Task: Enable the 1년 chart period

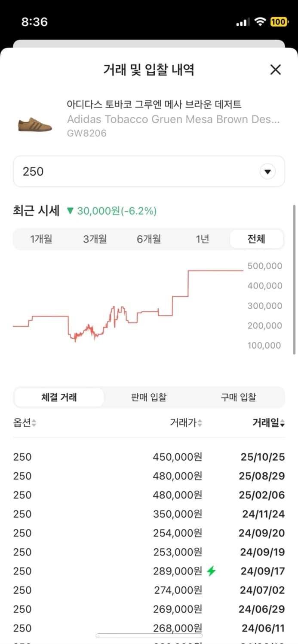Action: click(202, 239)
